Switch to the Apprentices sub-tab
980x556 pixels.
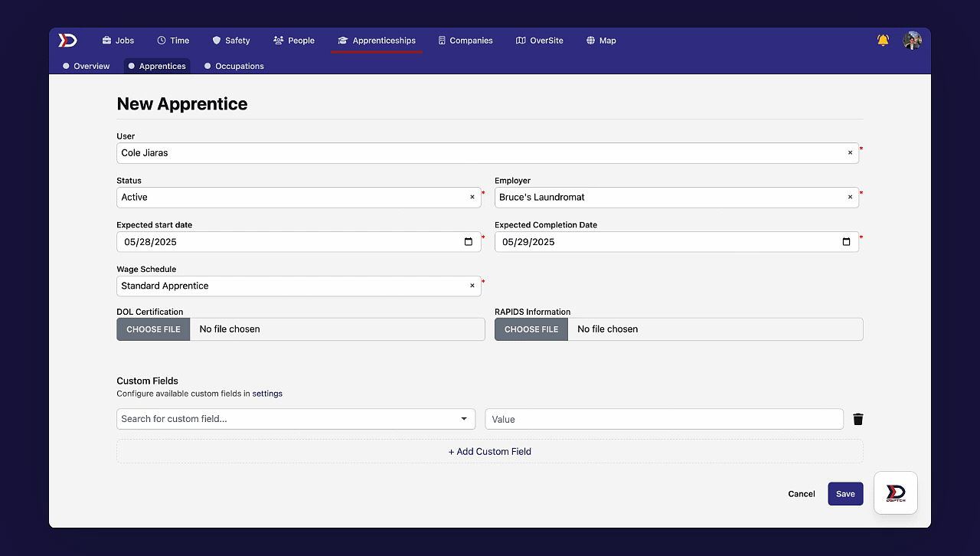(x=157, y=66)
